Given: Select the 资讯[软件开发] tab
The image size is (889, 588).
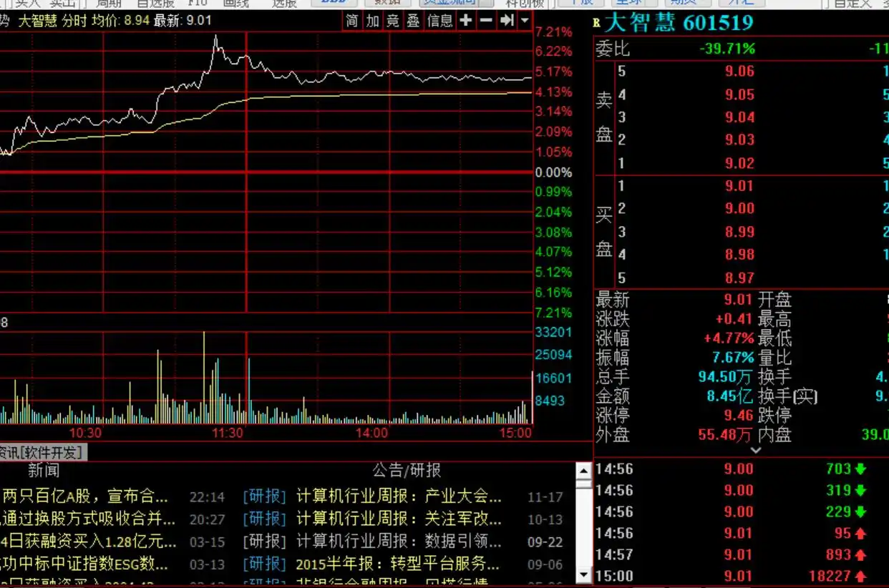Looking at the screenshot, I should 42,452.
